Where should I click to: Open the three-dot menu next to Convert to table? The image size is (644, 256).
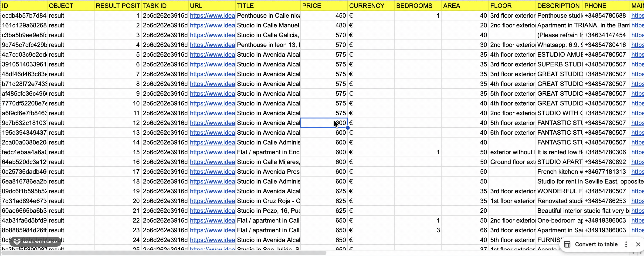tap(626, 244)
